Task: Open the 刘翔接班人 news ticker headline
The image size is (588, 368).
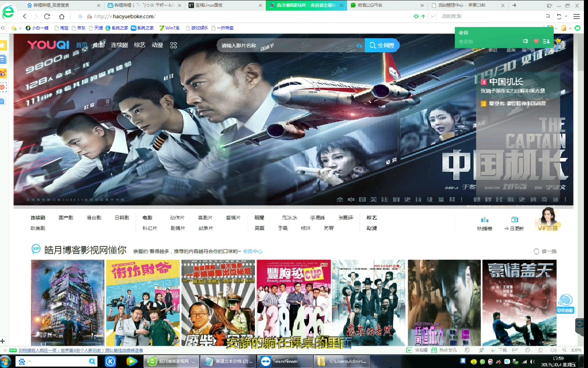Action: 81,350
